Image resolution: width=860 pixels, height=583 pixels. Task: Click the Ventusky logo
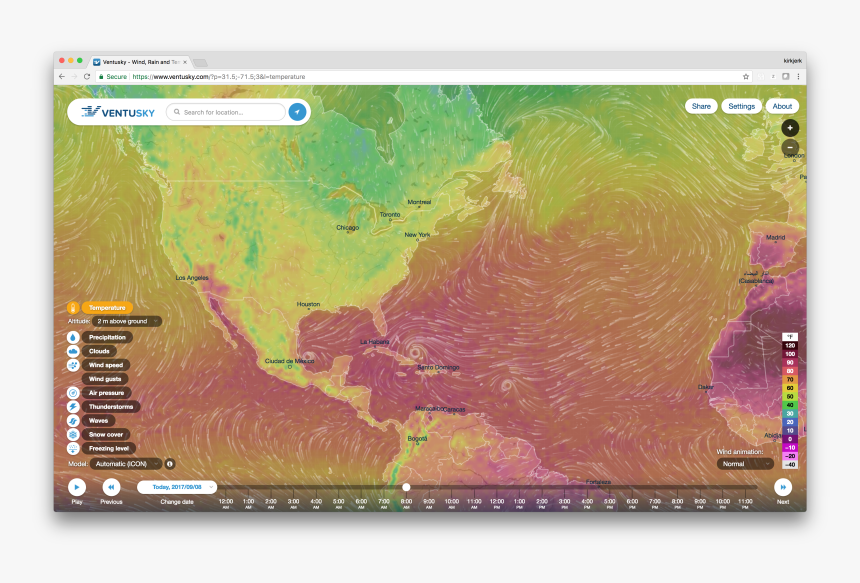pyautogui.click(x=118, y=112)
